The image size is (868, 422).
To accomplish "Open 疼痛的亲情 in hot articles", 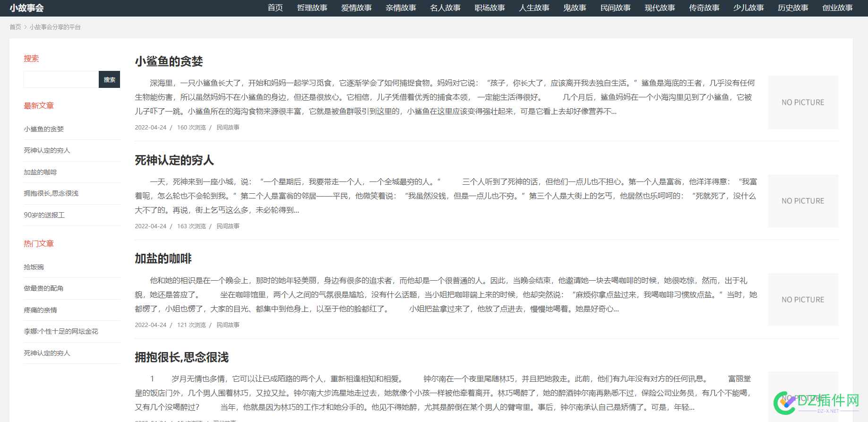I will click(x=40, y=310).
